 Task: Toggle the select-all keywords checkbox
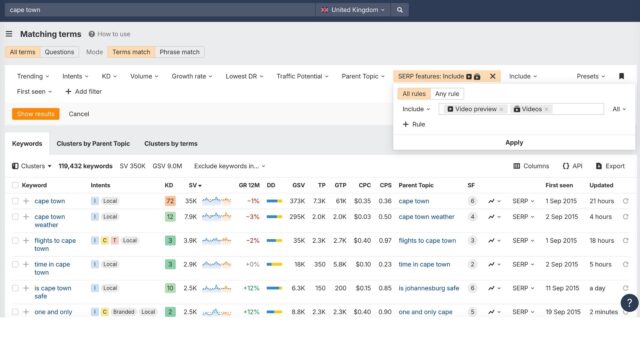[15, 185]
